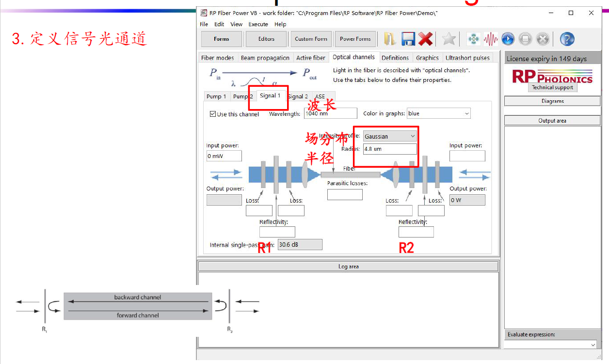Viewport: 609px width, 364px height.
Task: Click the Log area header button
Action: pyautogui.click(x=349, y=267)
